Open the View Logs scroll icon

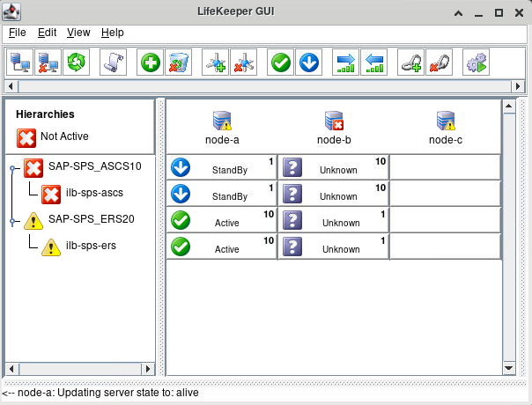(113, 63)
